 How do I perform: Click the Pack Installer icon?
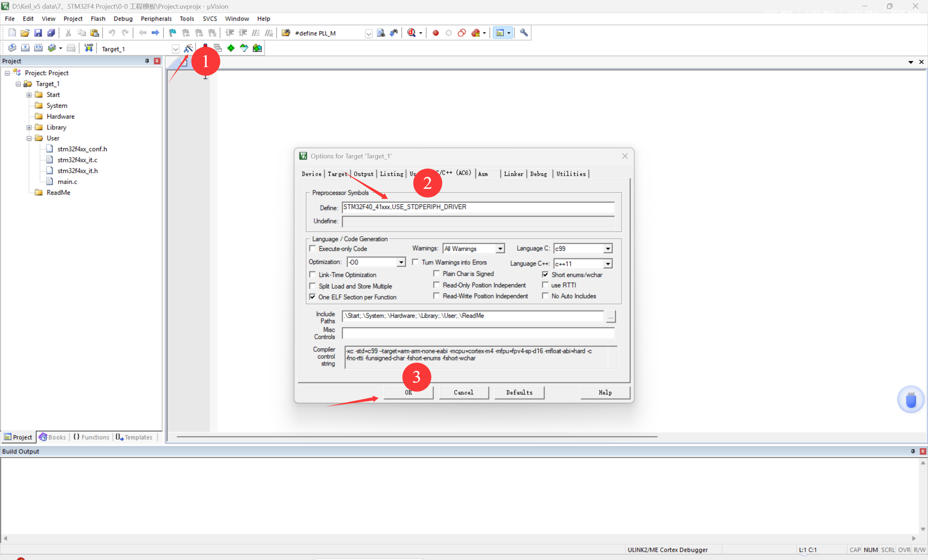257,48
